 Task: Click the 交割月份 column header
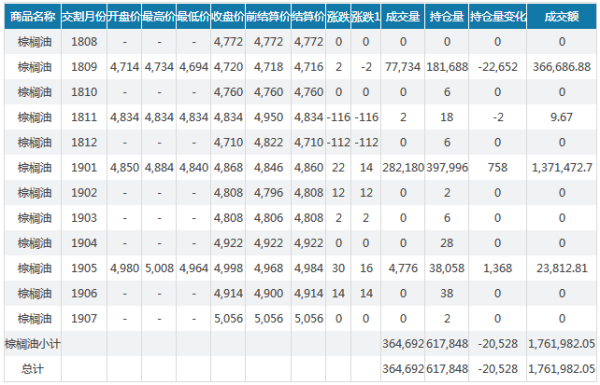point(84,16)
